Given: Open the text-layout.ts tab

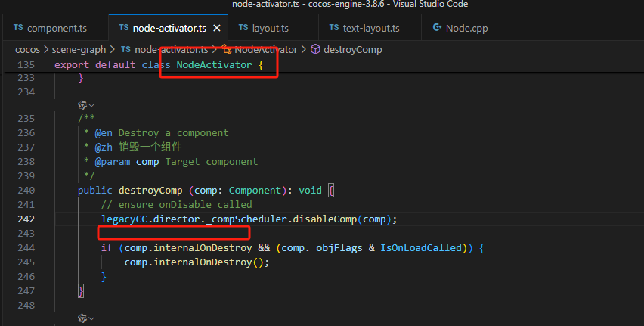Looking at the screenshot, I should (x=370, y=28).
